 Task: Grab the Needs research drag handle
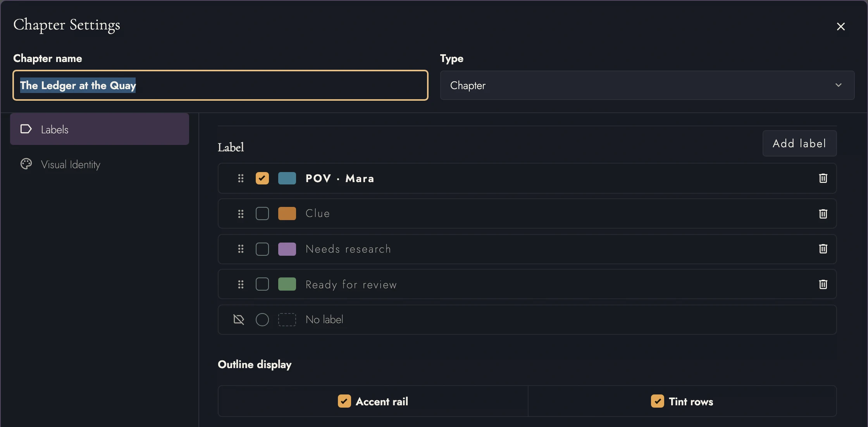tap(241, 249)
